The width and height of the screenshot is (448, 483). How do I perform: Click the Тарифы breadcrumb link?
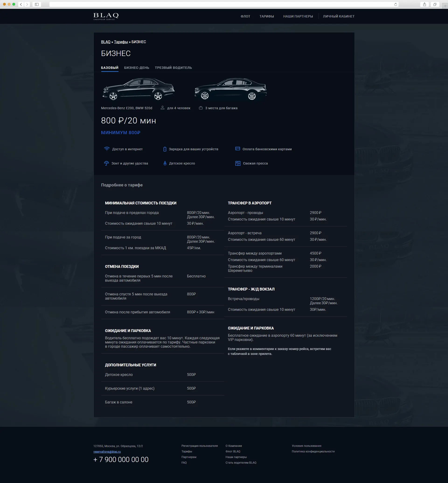click(x=121, y=42)
